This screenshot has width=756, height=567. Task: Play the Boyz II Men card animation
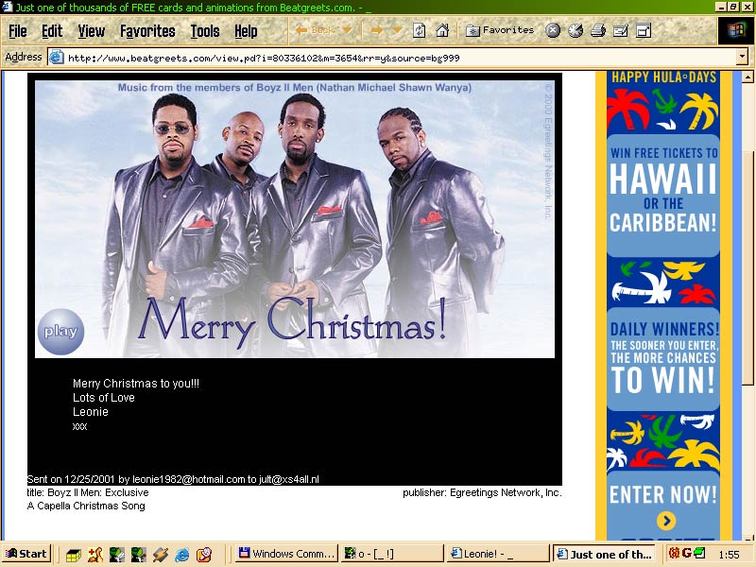61,332
